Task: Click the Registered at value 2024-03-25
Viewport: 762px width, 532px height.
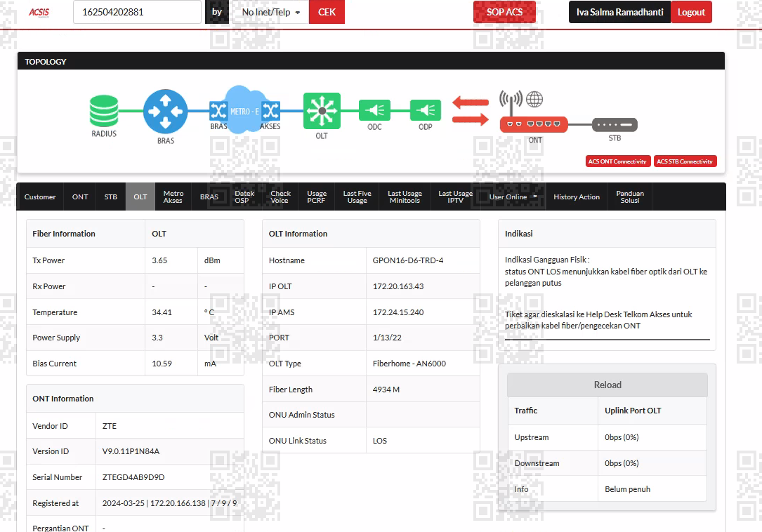Action: coord(124,503)
